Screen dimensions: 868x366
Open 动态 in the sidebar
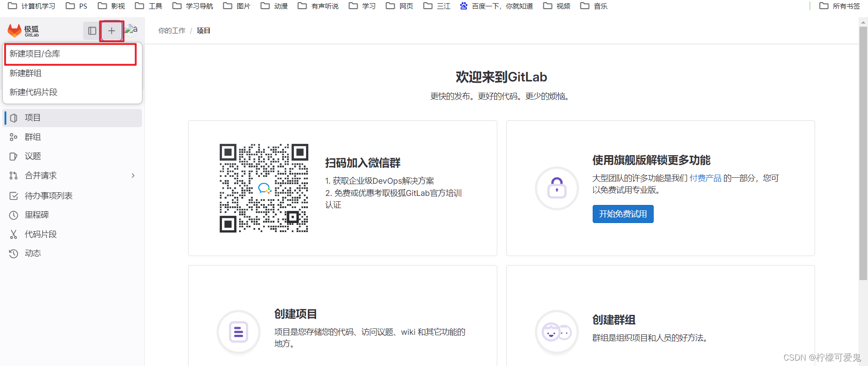(72, 253)
